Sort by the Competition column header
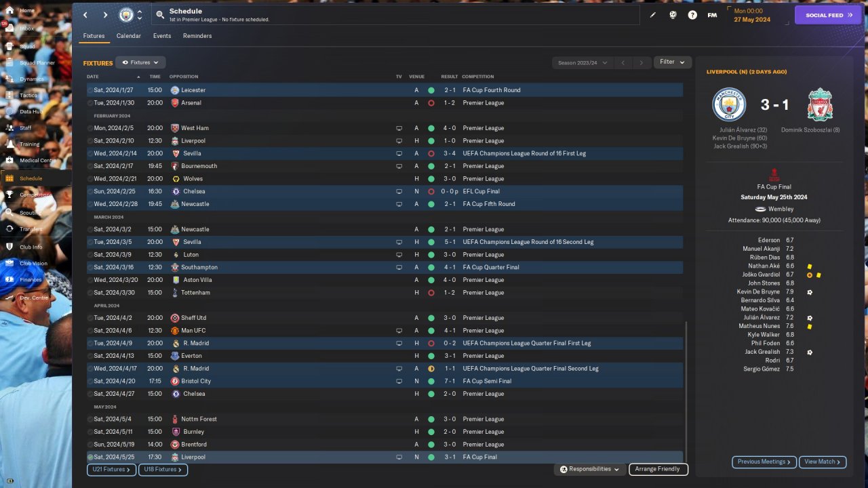868x488 pixels. tap(478, 77)
